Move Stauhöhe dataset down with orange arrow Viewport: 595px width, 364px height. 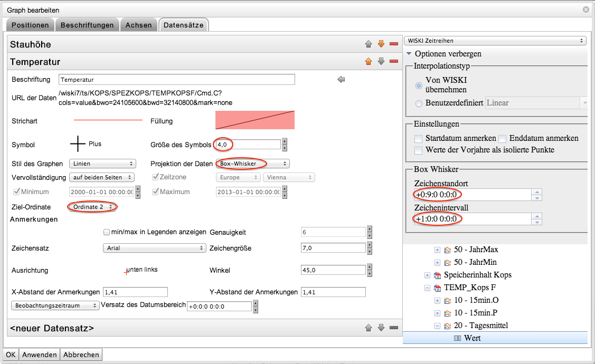[381, 44]
